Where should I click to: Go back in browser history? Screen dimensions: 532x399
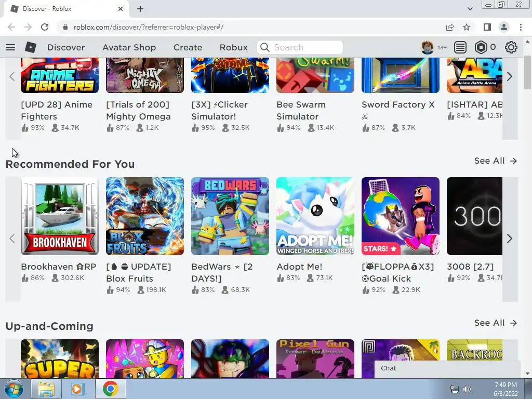click(11, 27)
